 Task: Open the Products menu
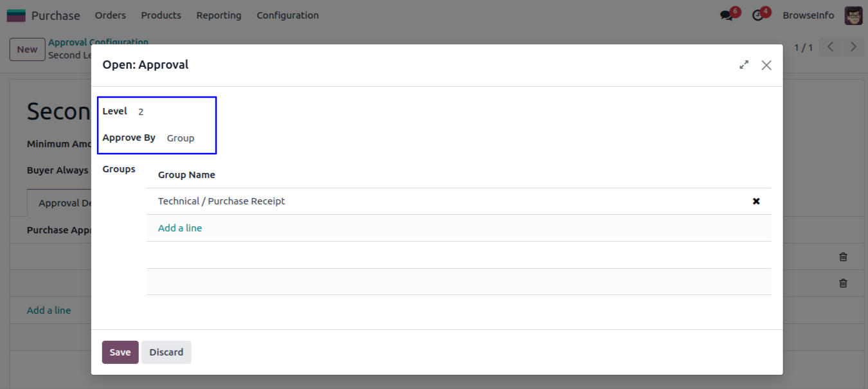161,15
